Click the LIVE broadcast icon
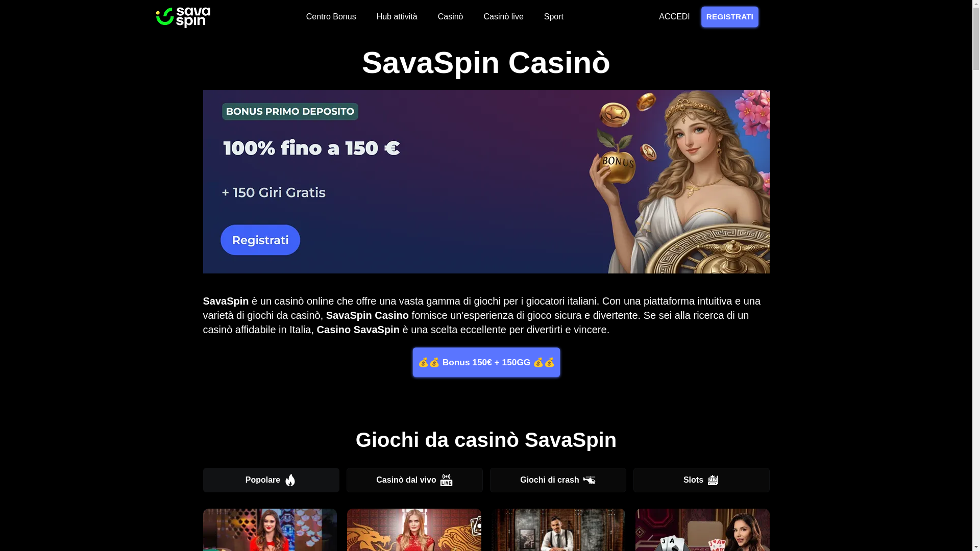Viewport: 980px width, 551px height. pos(446,480)
